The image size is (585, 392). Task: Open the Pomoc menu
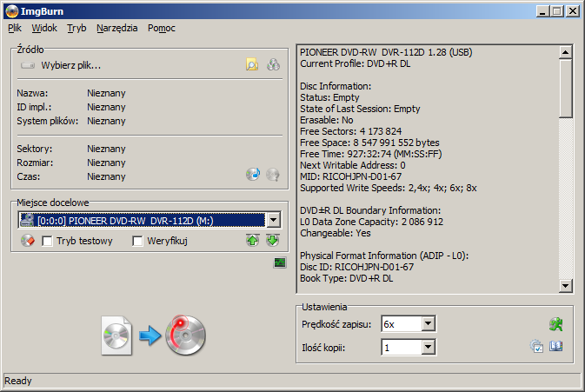click(x=161, y=28)
